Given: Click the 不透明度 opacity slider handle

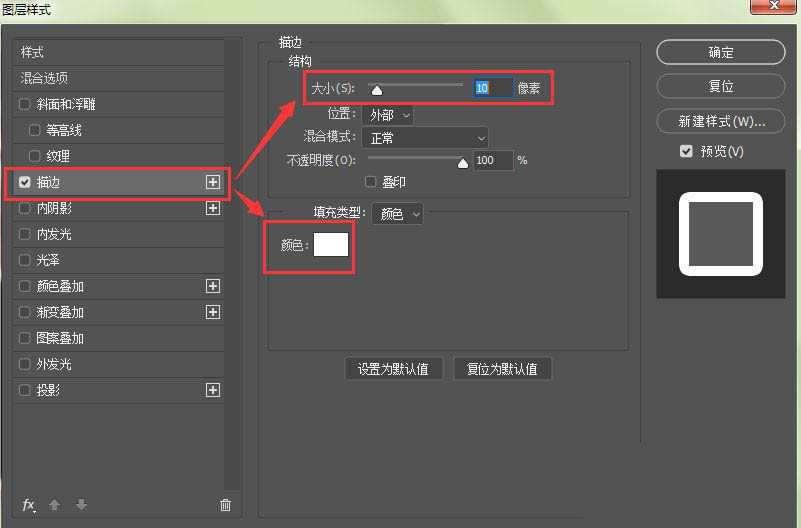Looking at the screenshot, I should tap(463, 163).
